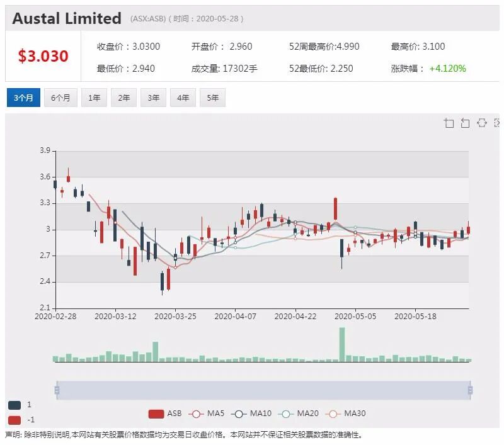The height and width of the screenshot is (445, 504).
Task: Choose the 4年 range tab
Action: (x=183, y=98)
